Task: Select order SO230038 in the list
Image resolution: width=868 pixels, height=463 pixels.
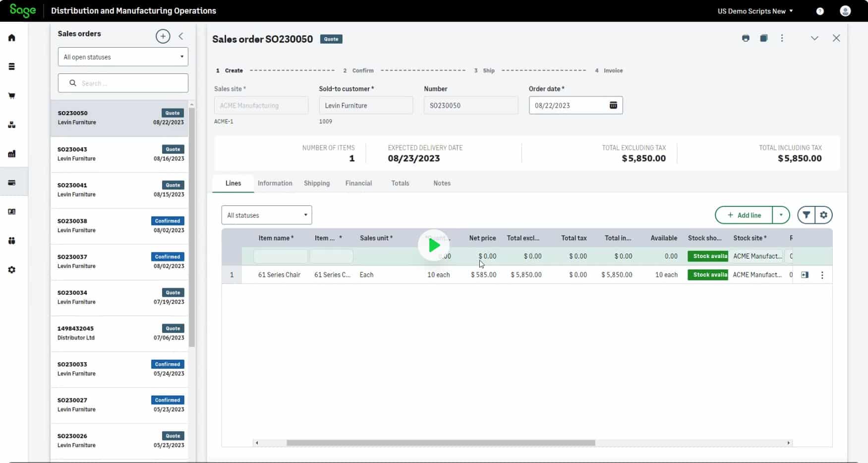Action: click(119, 226)
